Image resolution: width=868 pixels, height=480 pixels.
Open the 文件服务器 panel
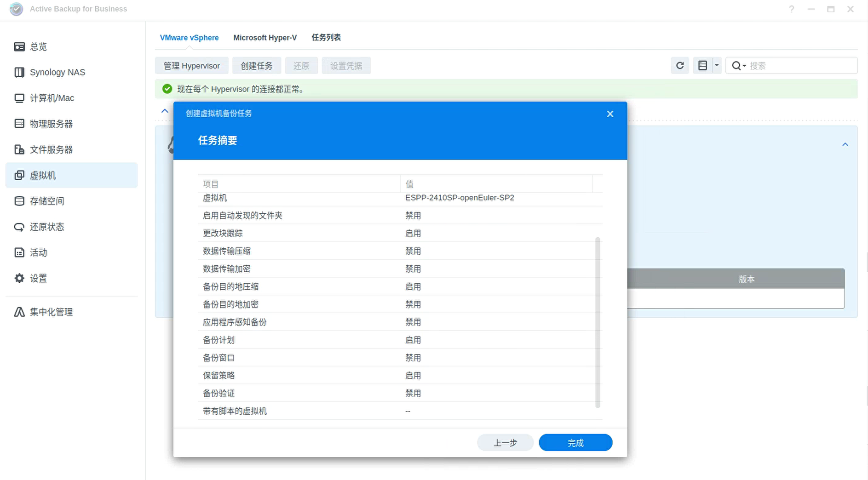(52, 149)
